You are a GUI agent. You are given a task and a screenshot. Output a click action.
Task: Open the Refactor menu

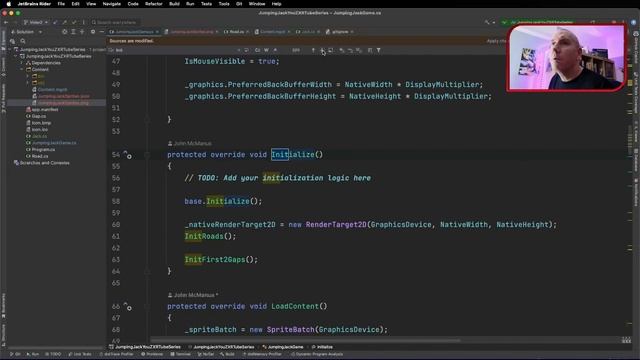pyautogui.click(x=154, y=4)
